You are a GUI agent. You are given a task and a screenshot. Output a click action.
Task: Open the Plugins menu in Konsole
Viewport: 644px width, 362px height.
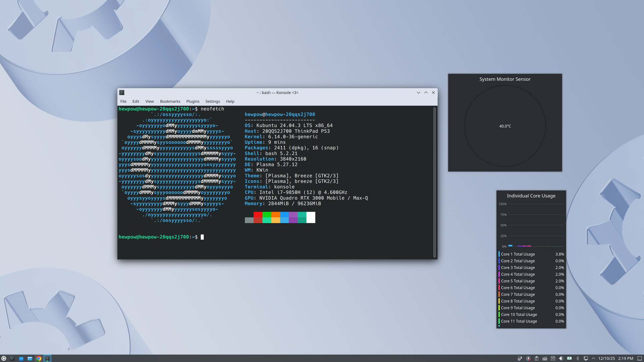(x=193, y=101)
